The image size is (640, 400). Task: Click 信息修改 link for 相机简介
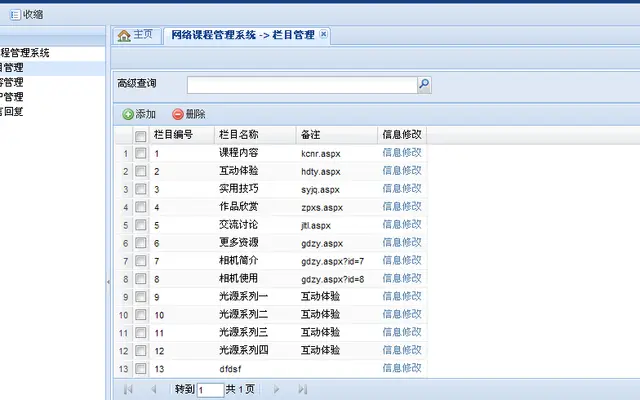tap(402, 261)
